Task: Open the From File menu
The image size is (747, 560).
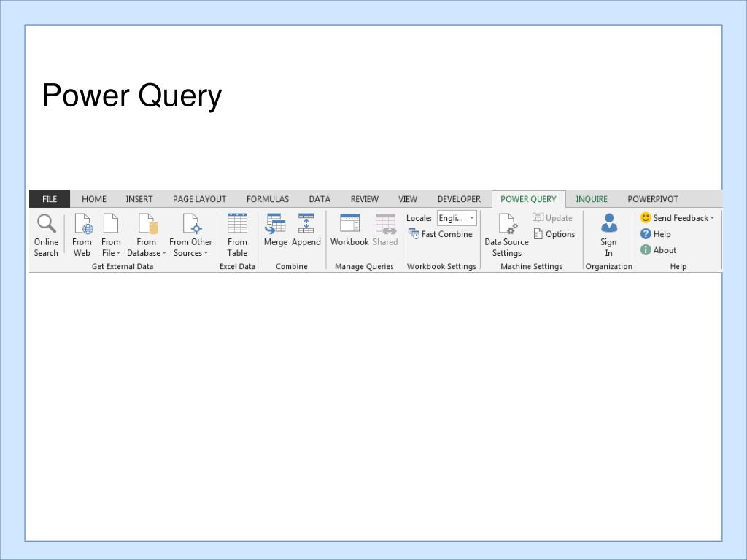Action: point(111,236)
